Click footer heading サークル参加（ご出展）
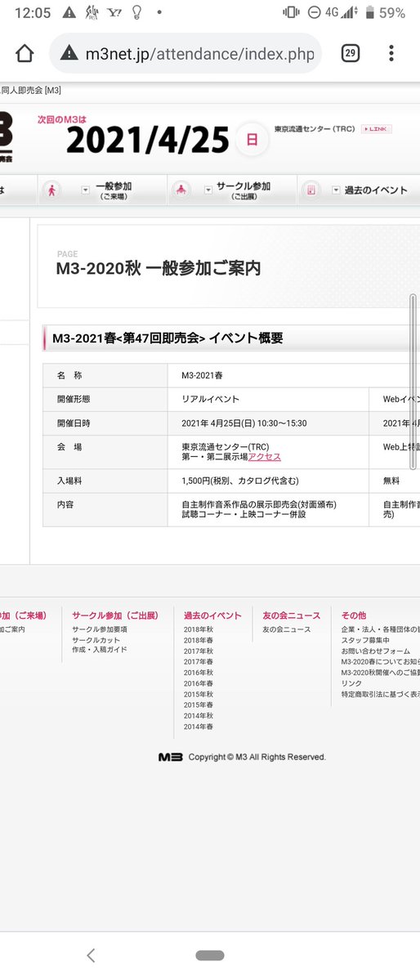This screenshot has width=420, height=980. (115, 615)
